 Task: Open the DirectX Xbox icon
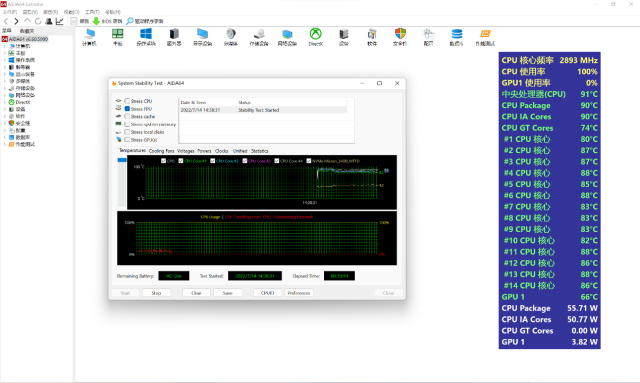click(316, 34)
